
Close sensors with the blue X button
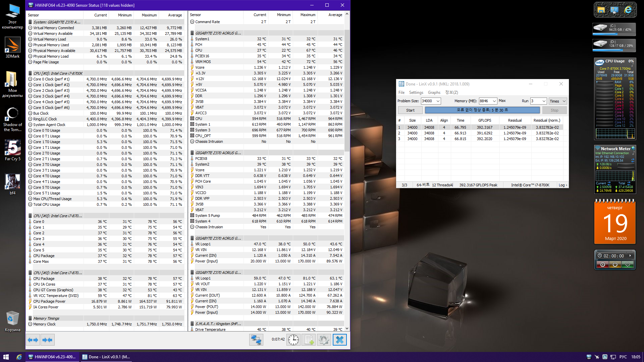point(339,340)
